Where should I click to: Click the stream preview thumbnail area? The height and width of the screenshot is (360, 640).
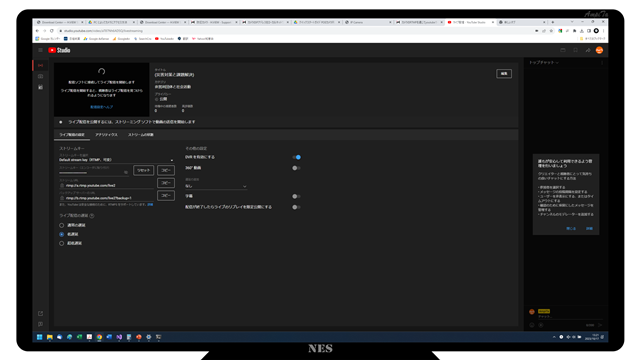click(x=102, y=89)
